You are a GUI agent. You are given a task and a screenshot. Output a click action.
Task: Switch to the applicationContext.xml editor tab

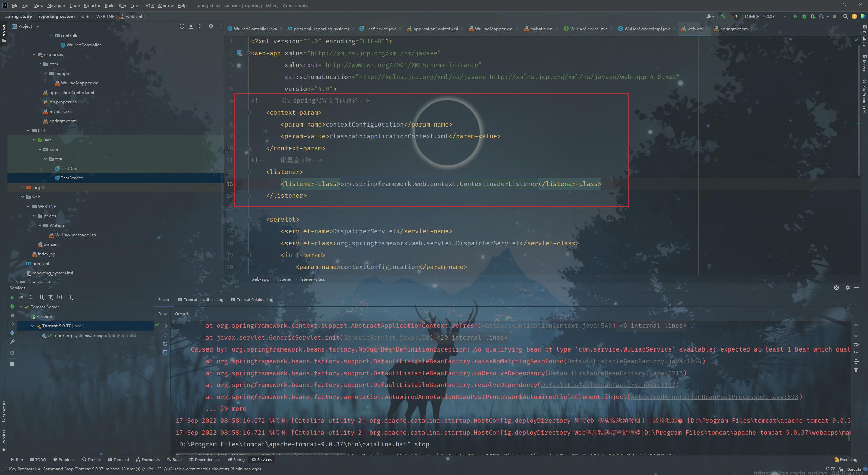[x=435, y=29]
